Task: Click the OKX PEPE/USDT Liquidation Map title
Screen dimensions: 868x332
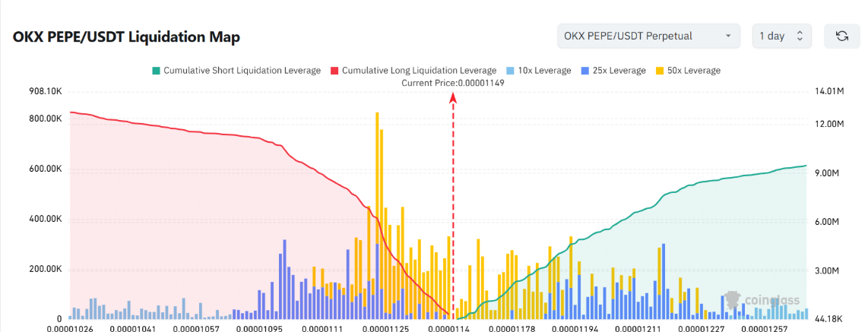Action: coord(126,37)
